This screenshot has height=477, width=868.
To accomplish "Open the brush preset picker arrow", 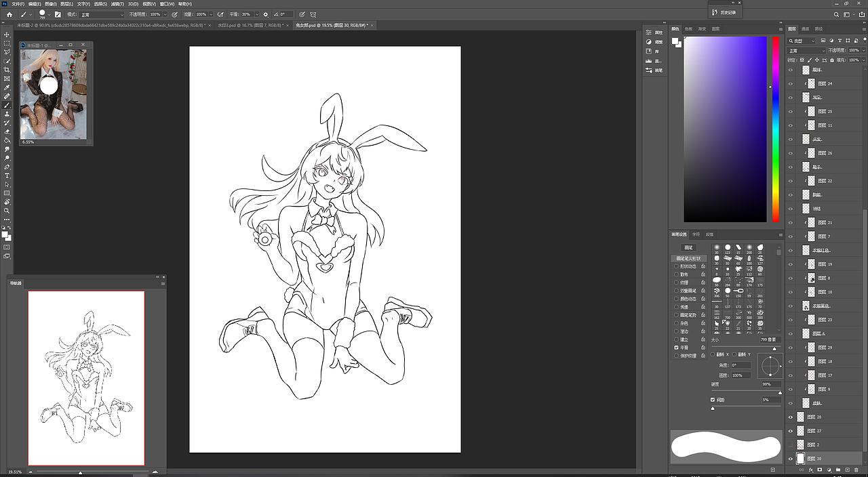I will 50,14.
